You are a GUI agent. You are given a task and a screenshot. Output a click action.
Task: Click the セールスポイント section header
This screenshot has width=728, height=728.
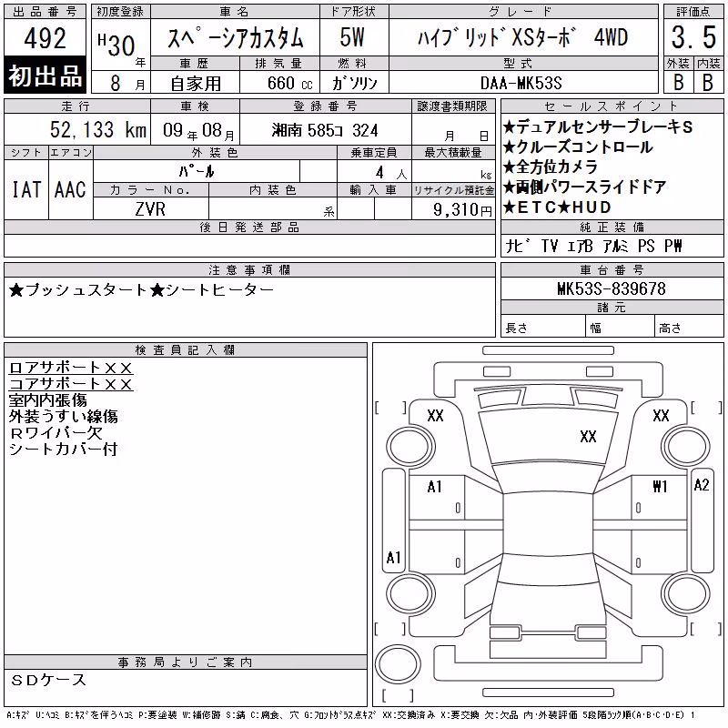click(x=612, y=106)
